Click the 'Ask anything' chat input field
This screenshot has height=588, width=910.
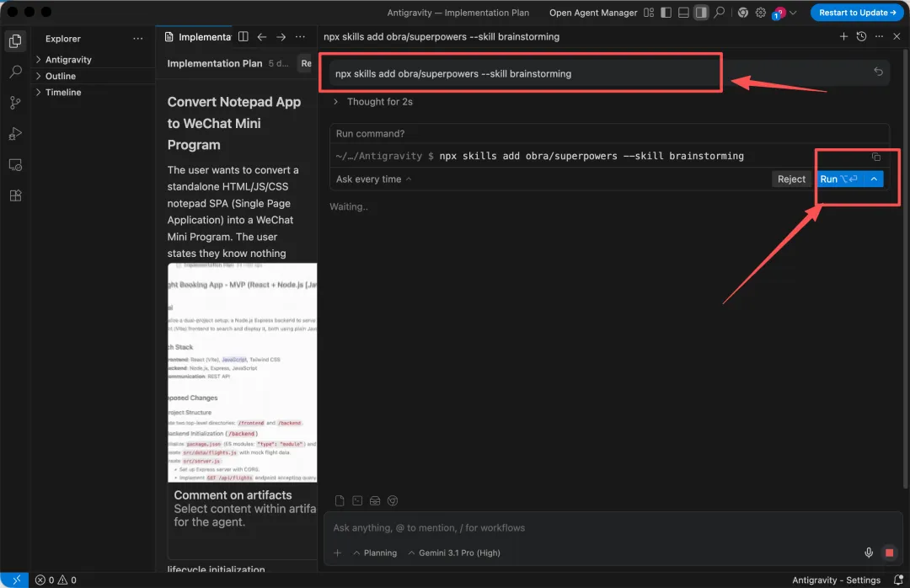tap(613, 527)
